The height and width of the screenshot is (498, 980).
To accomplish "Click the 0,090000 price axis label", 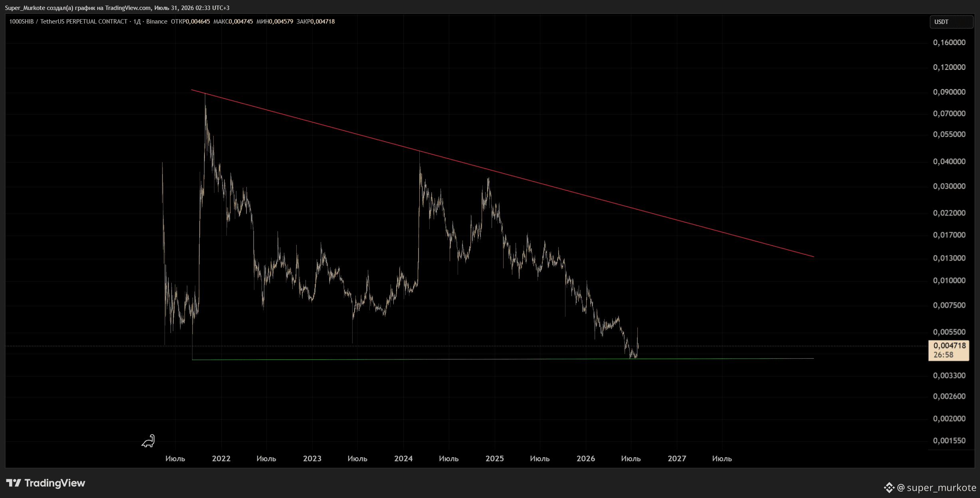I will pyautogui.click(x=949, y=92).
